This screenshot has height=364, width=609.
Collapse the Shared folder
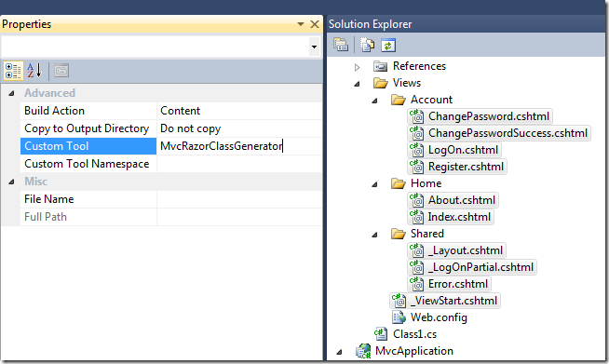(374, 235)
